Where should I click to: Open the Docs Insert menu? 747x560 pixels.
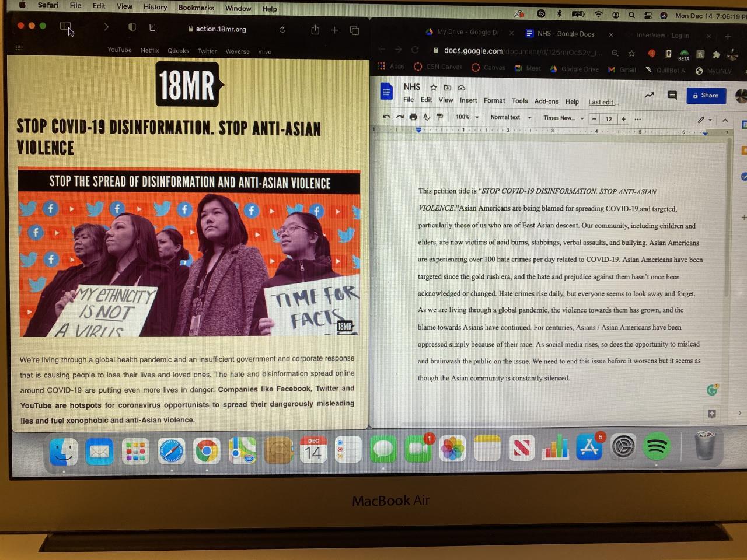pyautogui.click(x=468, y=100)
